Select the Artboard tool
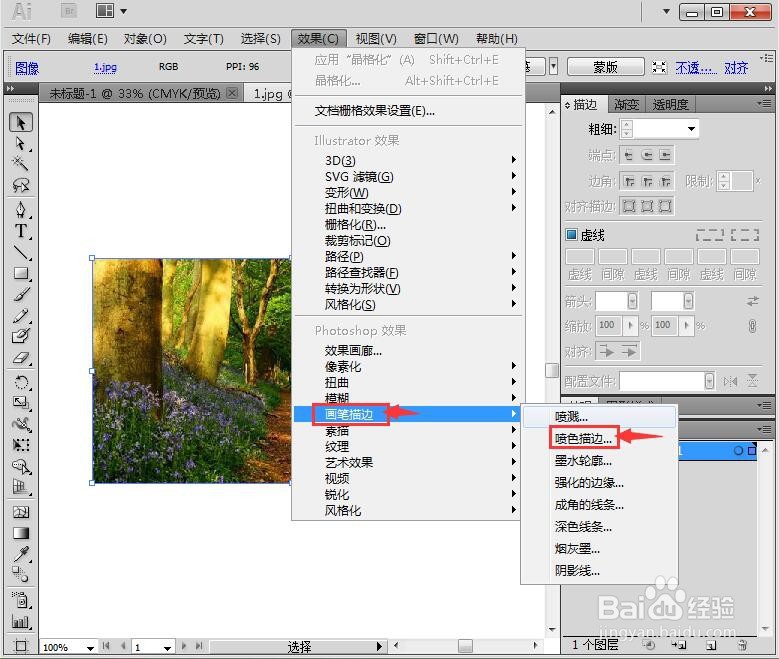Viewport: 779px width, 659px height. pyautogui.click(x=20, y=646)
